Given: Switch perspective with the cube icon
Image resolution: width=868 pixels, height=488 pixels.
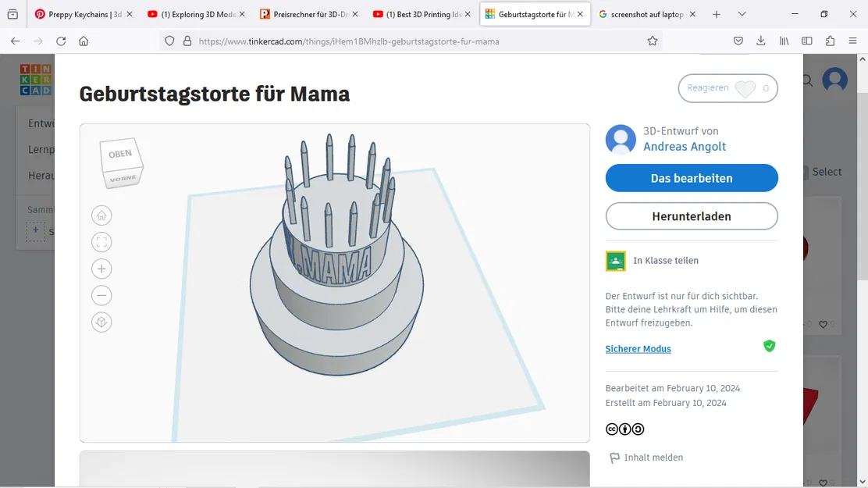Looking at the screenshot, I should click(101, 322).
